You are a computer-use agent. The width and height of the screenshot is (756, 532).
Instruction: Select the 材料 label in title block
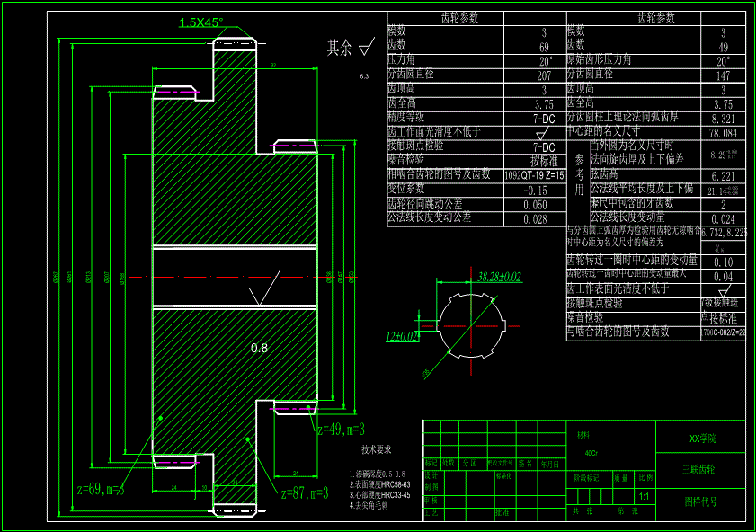point(583,435)
